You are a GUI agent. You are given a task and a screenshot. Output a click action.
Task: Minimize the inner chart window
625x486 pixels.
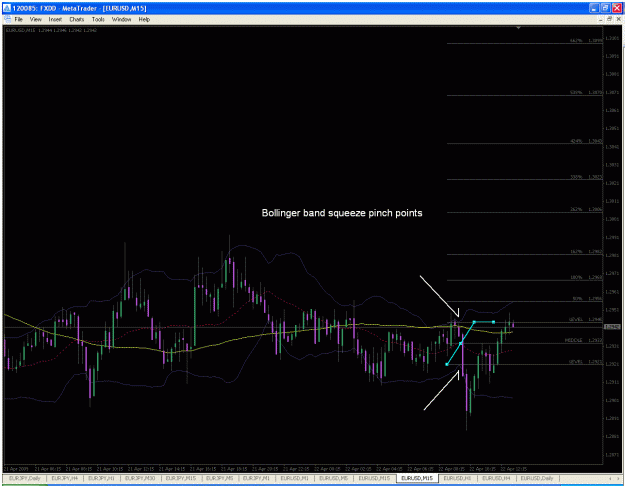[x=601, y=19]
